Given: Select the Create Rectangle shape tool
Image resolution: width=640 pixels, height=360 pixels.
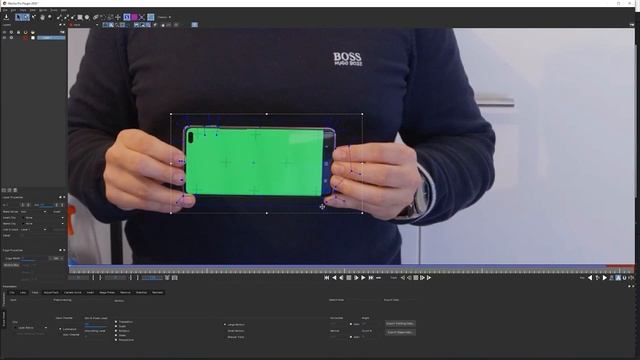Looking at the screenshot, I should pos(80,17).
